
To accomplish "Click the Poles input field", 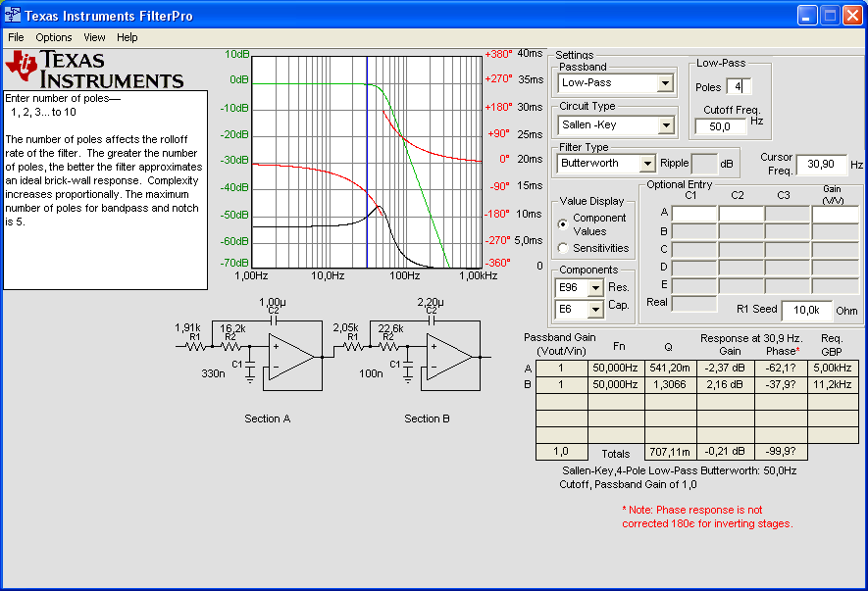I will pyautogui.click(x=739, y=86).
